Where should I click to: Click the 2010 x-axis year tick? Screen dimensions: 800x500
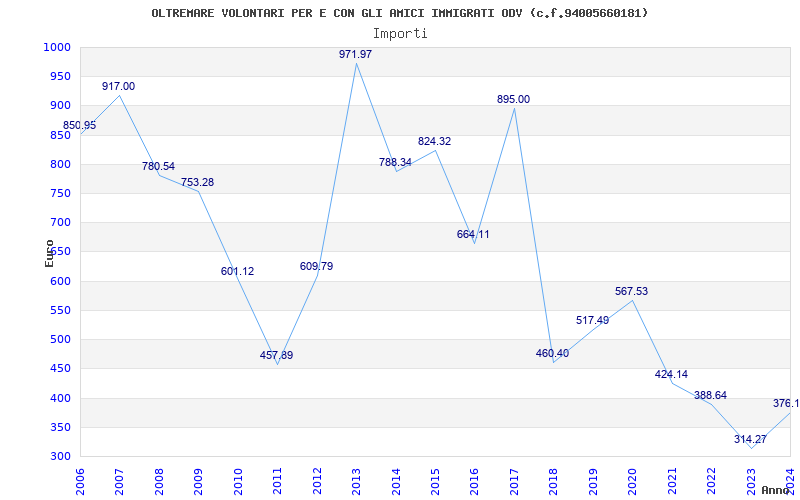(x=238, y=481)
